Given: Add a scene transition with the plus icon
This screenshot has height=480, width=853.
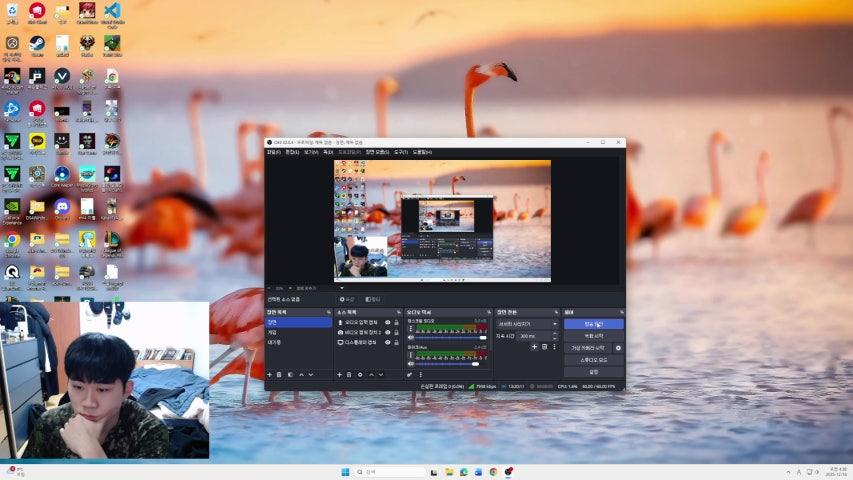Looking at the screenshot, I should pyautogui.click(x=534, y=347).
